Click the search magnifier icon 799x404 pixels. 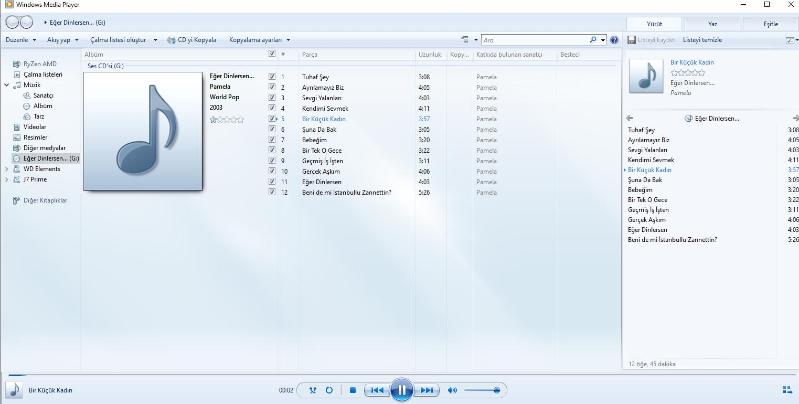point(593,40)
